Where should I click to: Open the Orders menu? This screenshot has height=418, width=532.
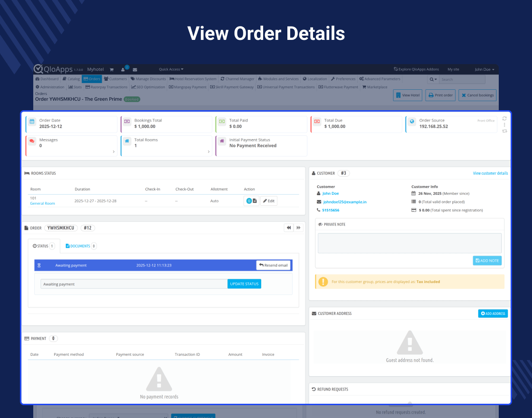(x=92, y=79)
